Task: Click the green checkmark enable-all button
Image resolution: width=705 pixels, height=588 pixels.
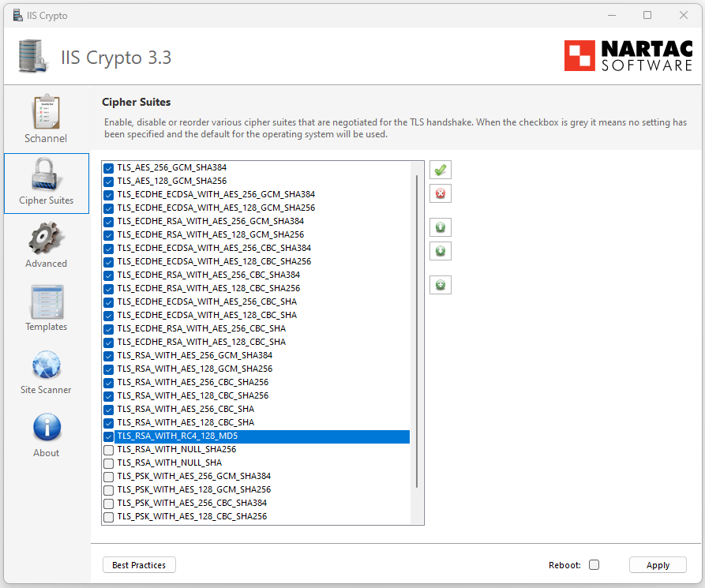Action: click(x=441, y=170)
